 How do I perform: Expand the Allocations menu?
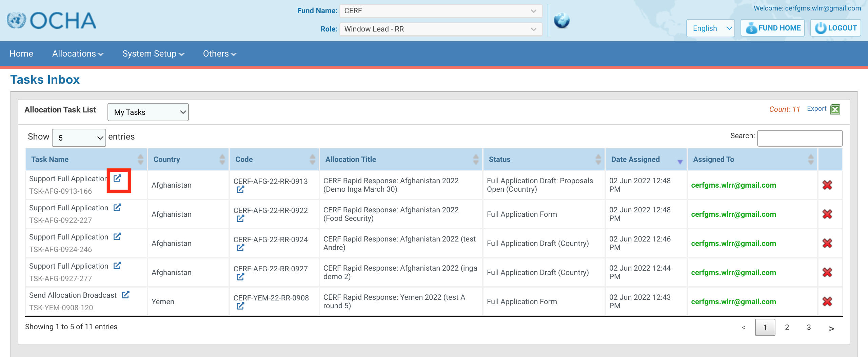point(78,54)
